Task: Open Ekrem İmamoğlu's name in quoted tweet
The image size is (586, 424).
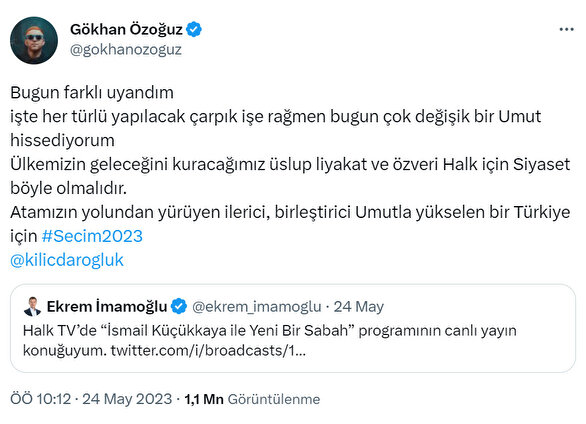Action: pos(107,306)
